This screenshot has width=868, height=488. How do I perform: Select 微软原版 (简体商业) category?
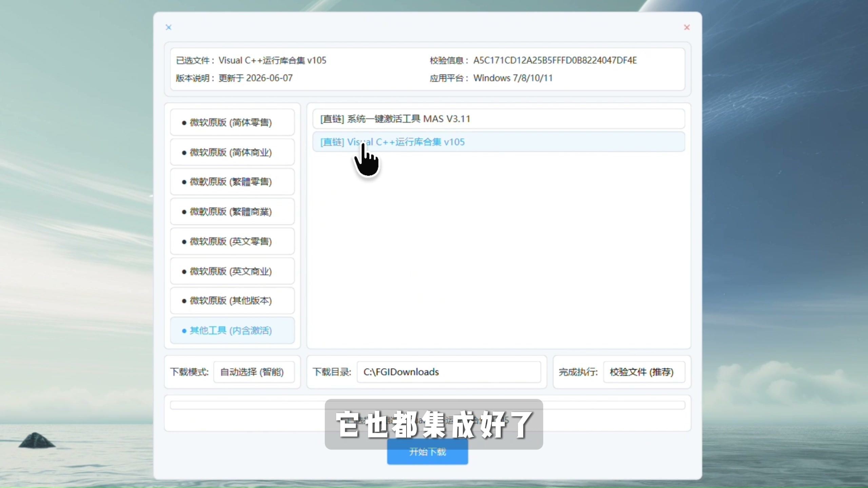point(232,152)
